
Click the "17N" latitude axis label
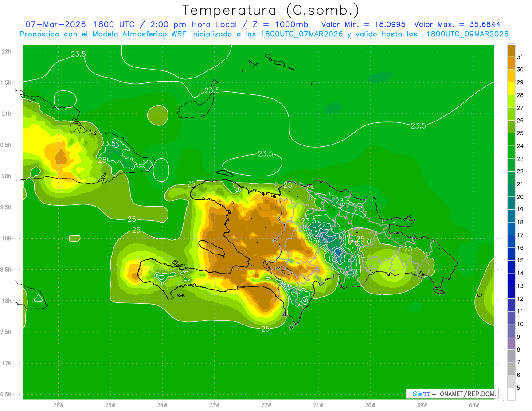point(7,364)
